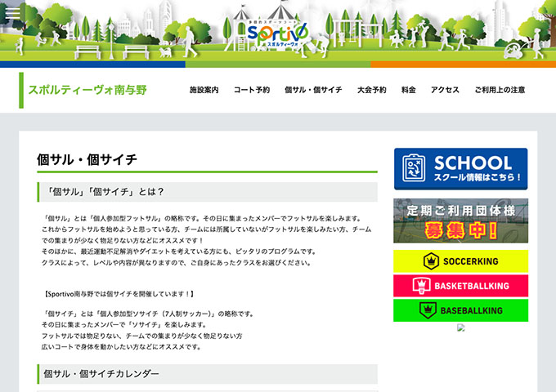Click the Sportivo logo in header
This screenshot has height=392, width=556.
click(x=277, y=34)
